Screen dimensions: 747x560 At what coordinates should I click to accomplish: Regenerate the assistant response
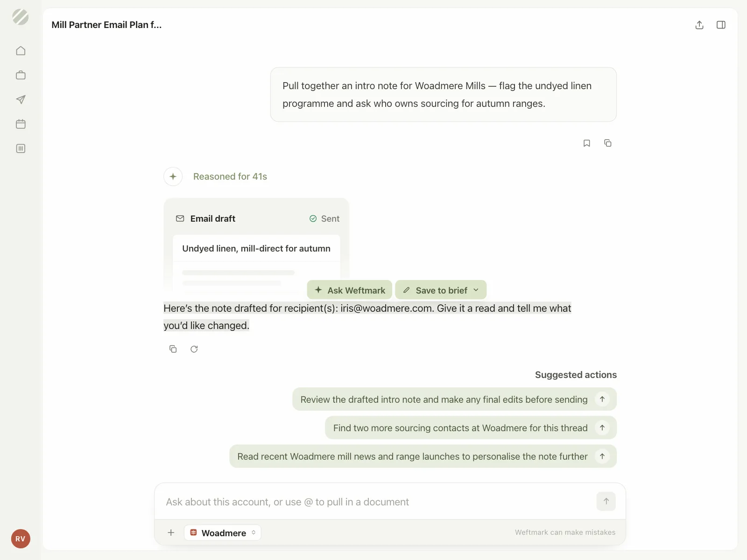[x=194, y=349]
